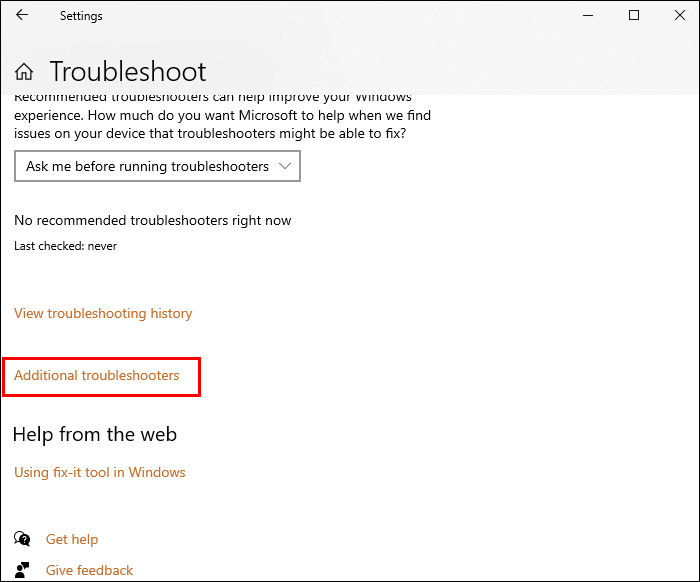Click the 'No recommended troubleshooters right now' text

pos(153,220)
